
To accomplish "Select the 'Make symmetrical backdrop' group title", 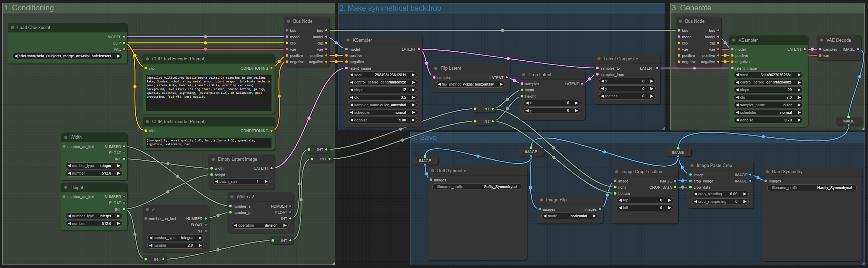I will coord(390,8).
